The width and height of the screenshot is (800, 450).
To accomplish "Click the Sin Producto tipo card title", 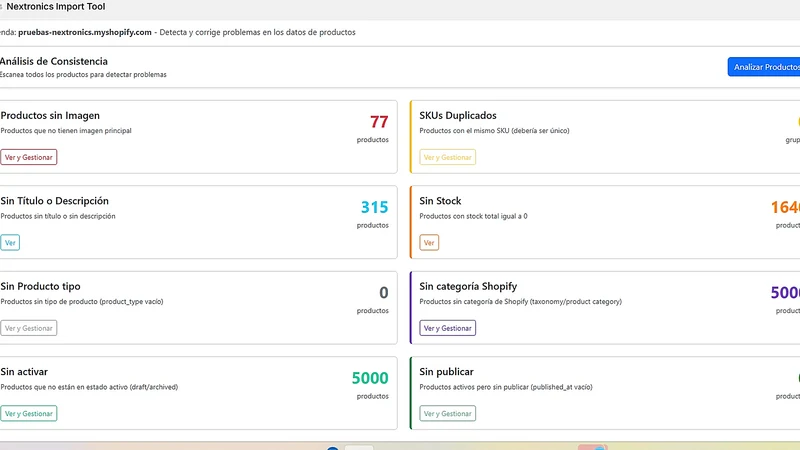I will coord(40,286).
